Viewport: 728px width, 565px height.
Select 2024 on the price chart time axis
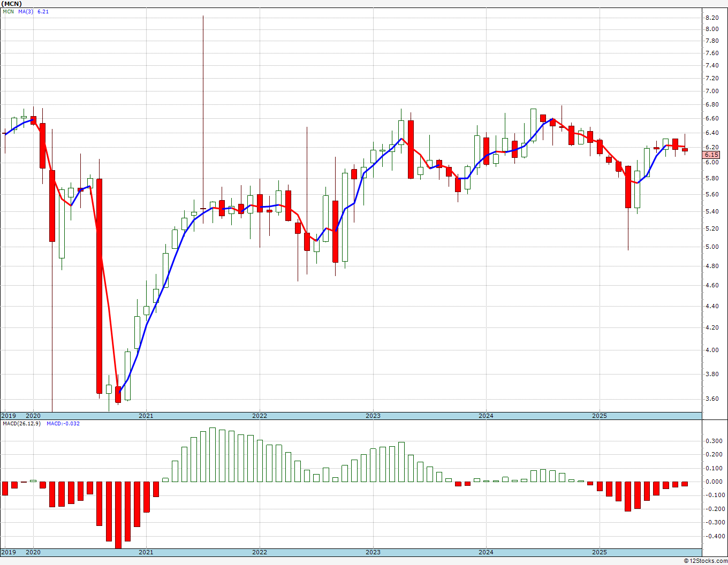tap(486, 416)
